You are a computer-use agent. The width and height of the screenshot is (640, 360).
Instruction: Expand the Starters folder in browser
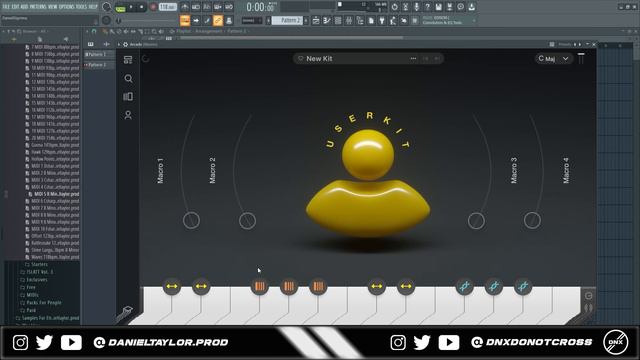[40, 264]
